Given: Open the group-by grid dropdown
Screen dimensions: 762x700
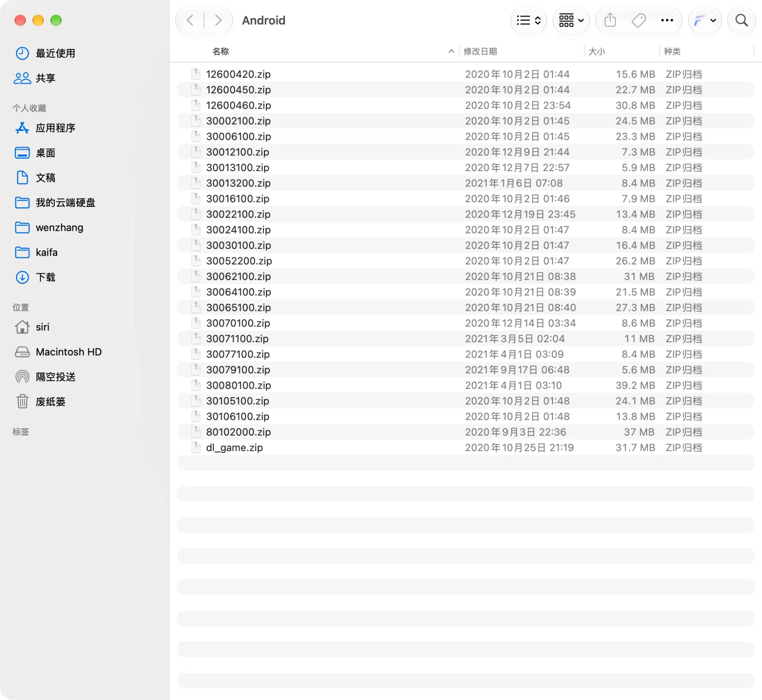Looking at the screenshot, I should pos(571,20).
